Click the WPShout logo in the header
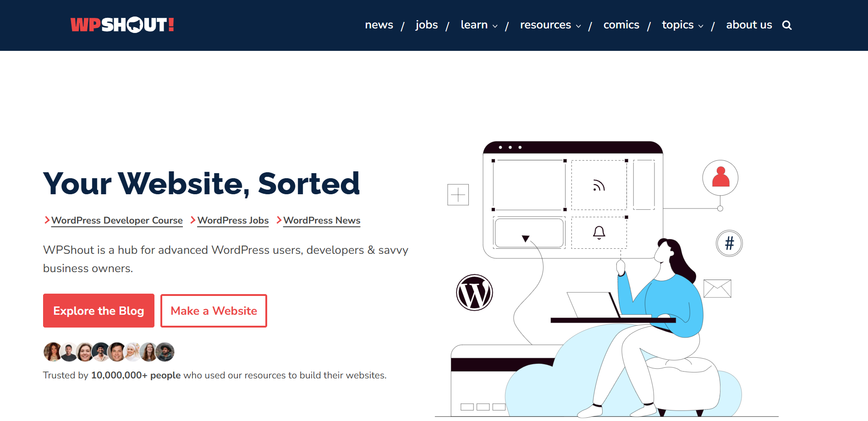The height and width of the screenshot is (421, 868). point(122,25)
